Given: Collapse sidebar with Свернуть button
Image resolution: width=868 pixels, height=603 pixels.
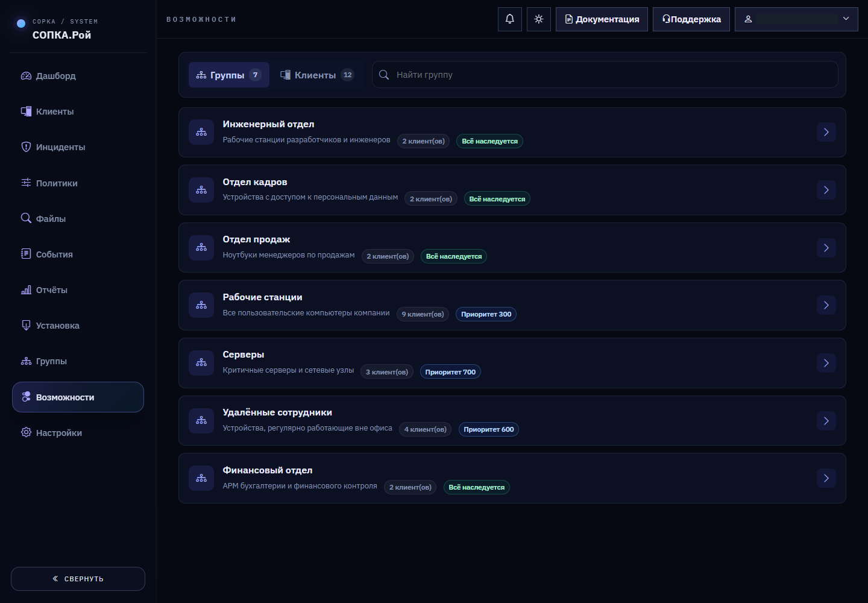Looking at the screenshot, I should click(78, 579).
